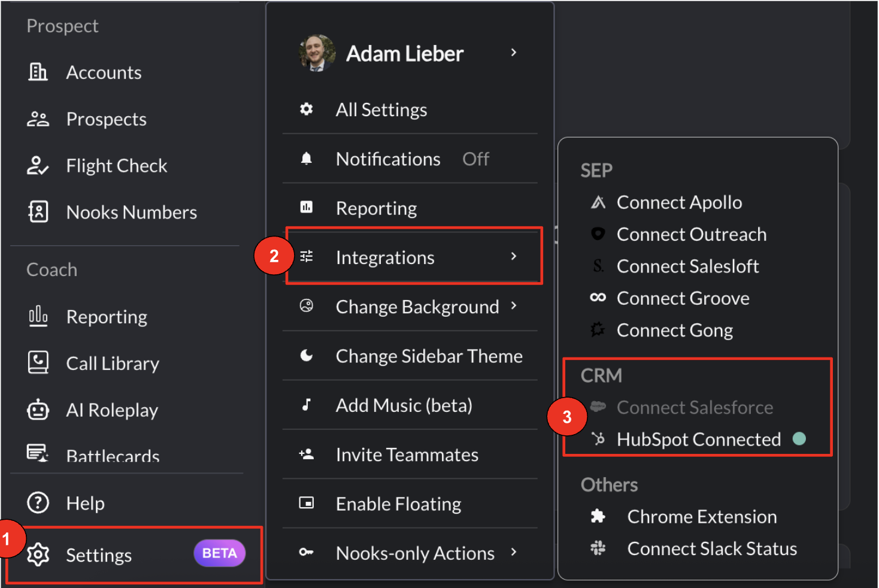This screenshot has width=879, height=588.
Task: Open All Settings menu item
Action: (410, 110)
